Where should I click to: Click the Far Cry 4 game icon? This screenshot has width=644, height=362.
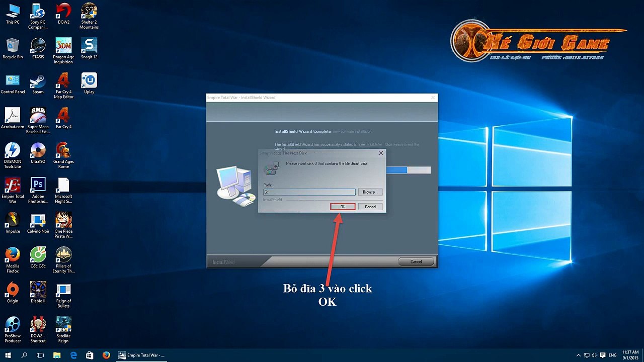pyautogui.click(x=63, y=119)
